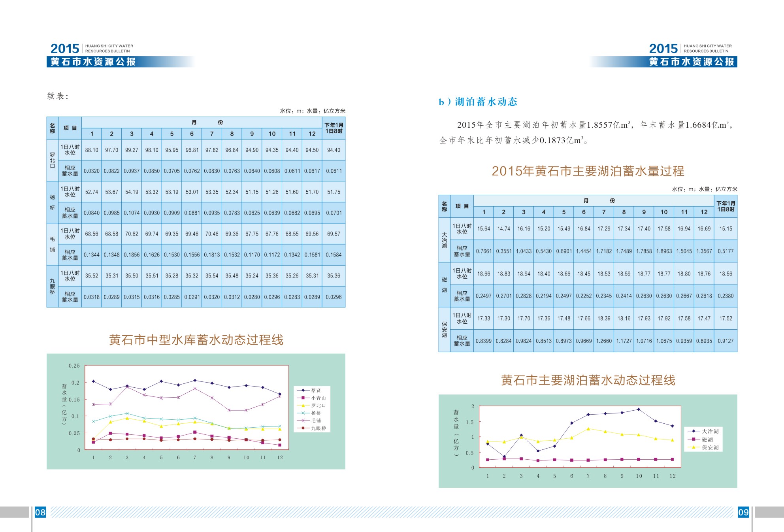The image size is (784, 532).
Task: Select the 九眼桥 legend entry
Action: pyautogui.click(x=318, y=428)
